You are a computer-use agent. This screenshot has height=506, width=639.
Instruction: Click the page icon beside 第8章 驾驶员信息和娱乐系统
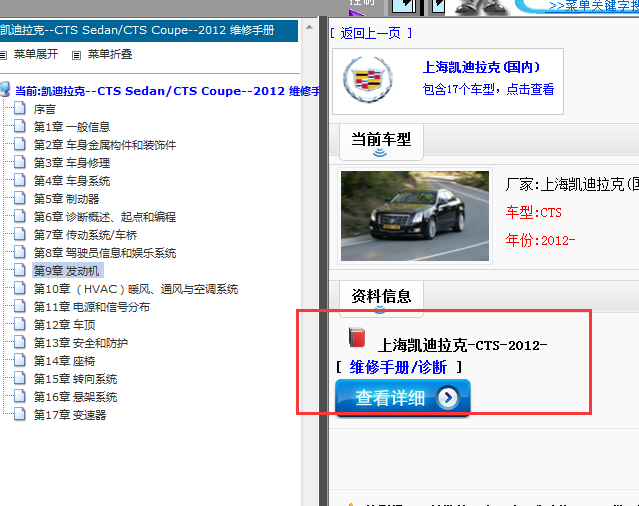20,252
